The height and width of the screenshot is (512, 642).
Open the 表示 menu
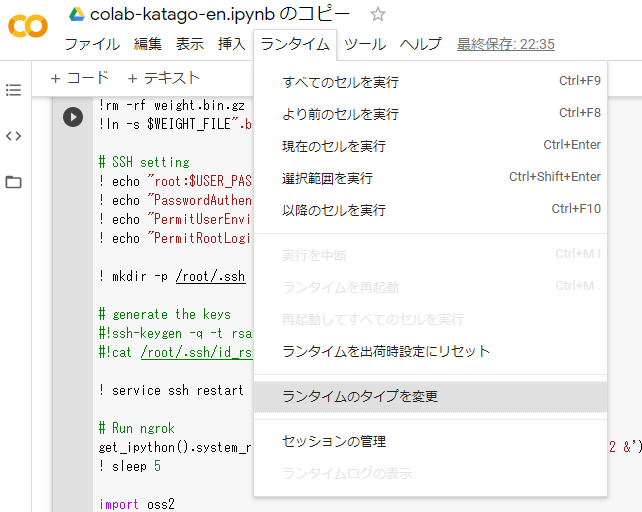click(x=190, y=44)
